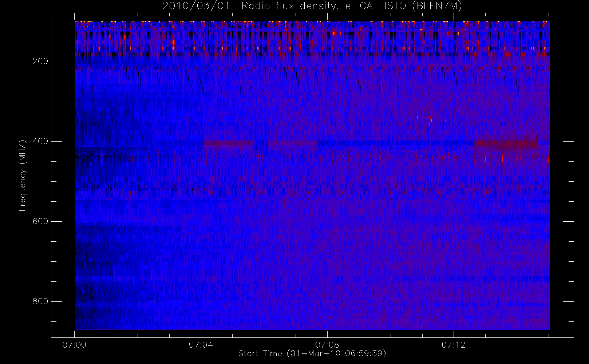Click the 600 frequency tick label

point(40,221)
